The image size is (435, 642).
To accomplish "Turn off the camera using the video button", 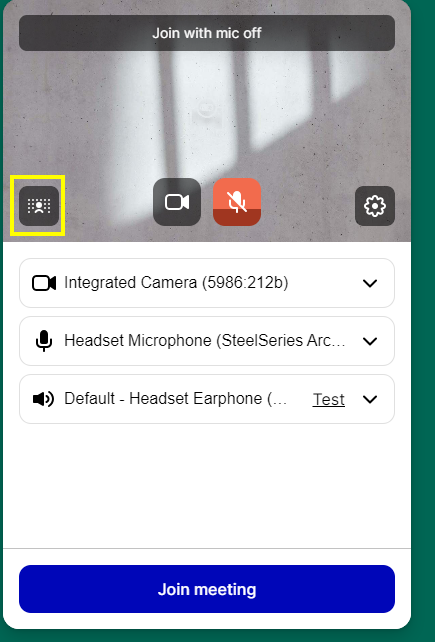I will 177,202.
